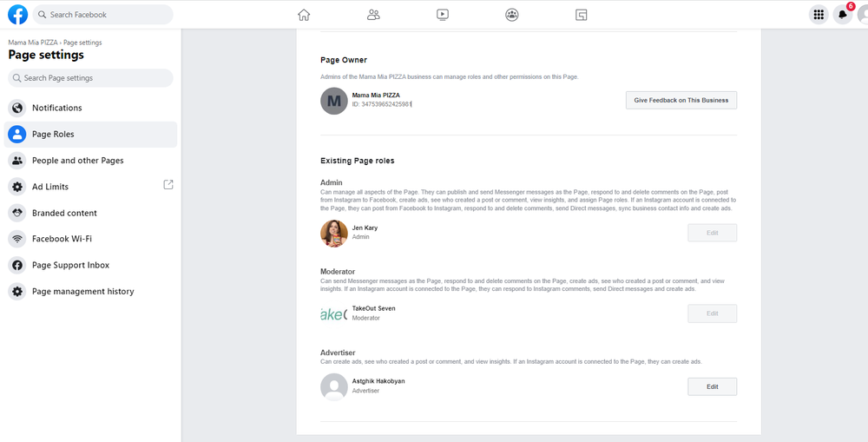The height and width of the screenshot is (442, 868).
Task: Open the Home feed icon
Action: point(304,15)
